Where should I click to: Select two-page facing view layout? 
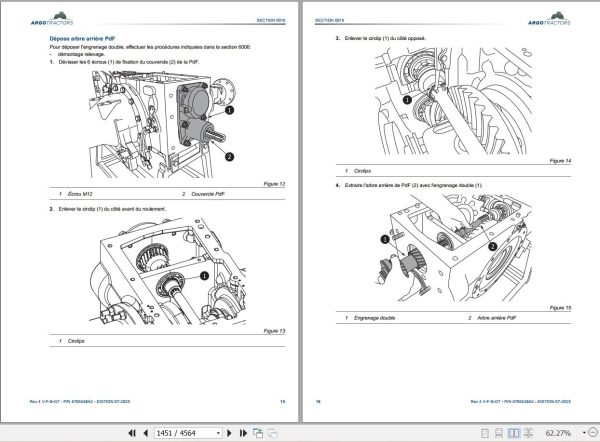coord(514,433)
